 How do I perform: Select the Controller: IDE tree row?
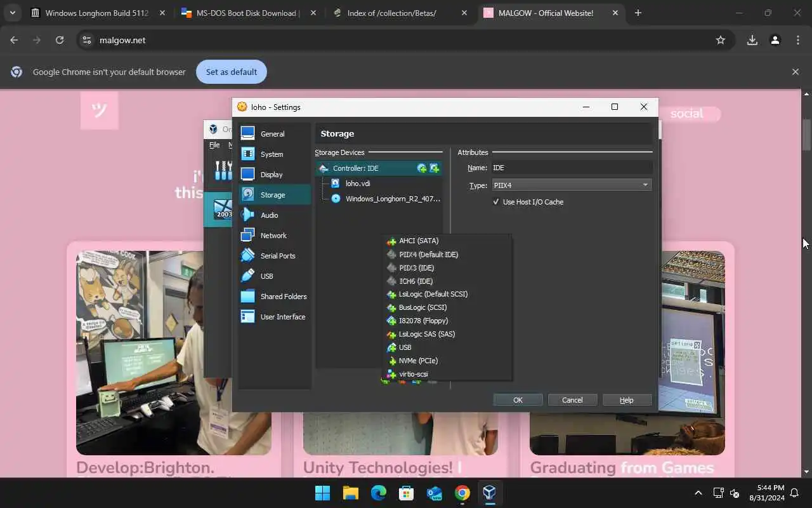point(379,168)
